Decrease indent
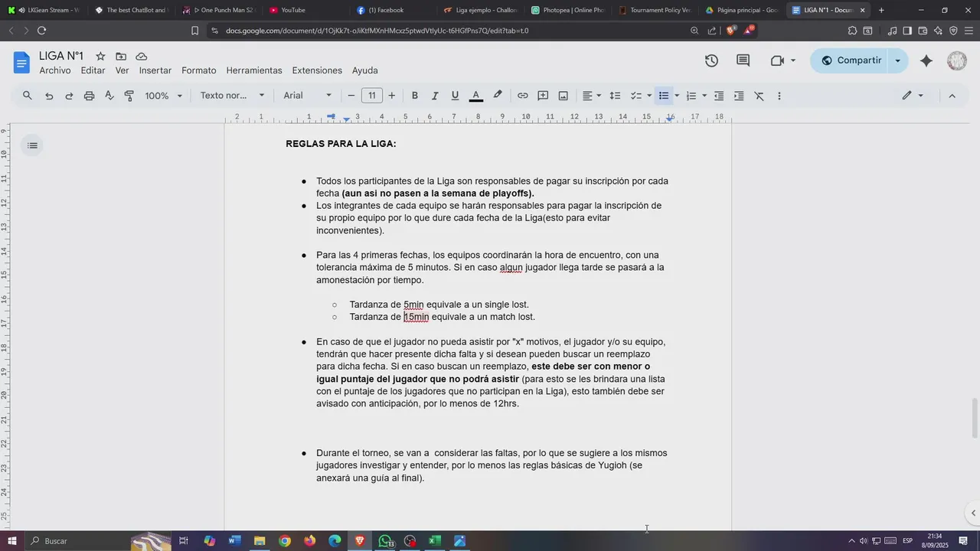Viewport: 980px width, 551px height. [x=719, y=96]
